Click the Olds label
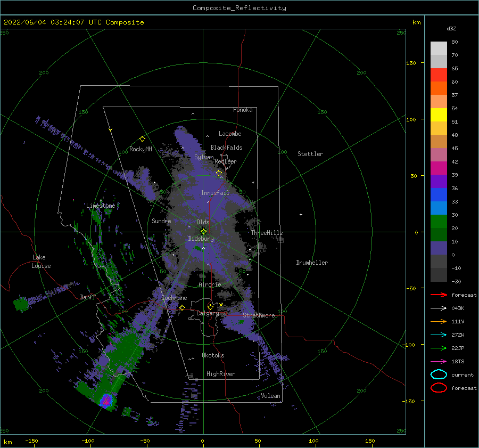The height and width of the screenshot is (448, 479). (x=203, y=222)
